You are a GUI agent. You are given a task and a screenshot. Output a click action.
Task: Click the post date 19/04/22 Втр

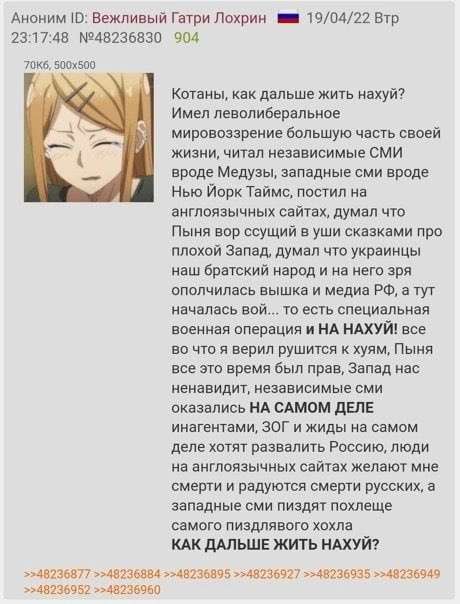click(x=353, y=18)
